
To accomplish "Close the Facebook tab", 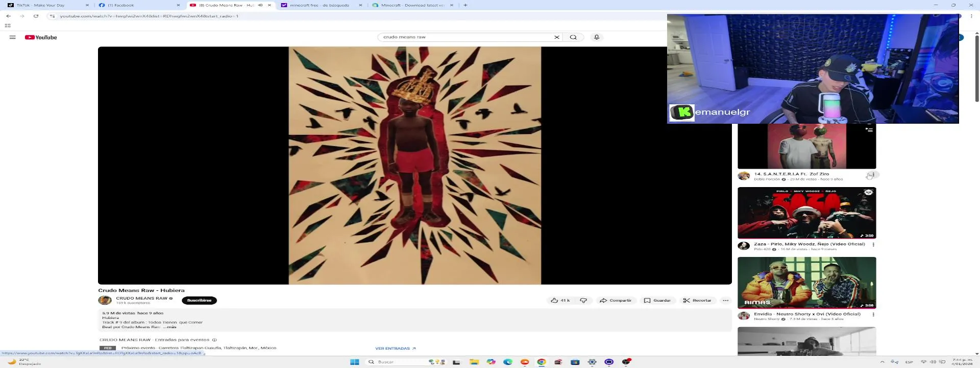I will tap(178, 5).
